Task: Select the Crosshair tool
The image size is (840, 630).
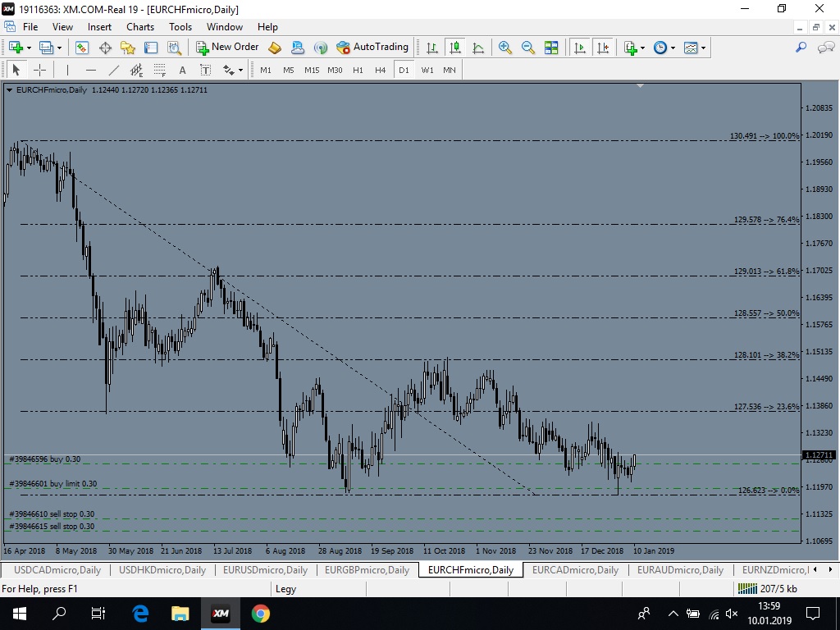Action: (39, 70)
